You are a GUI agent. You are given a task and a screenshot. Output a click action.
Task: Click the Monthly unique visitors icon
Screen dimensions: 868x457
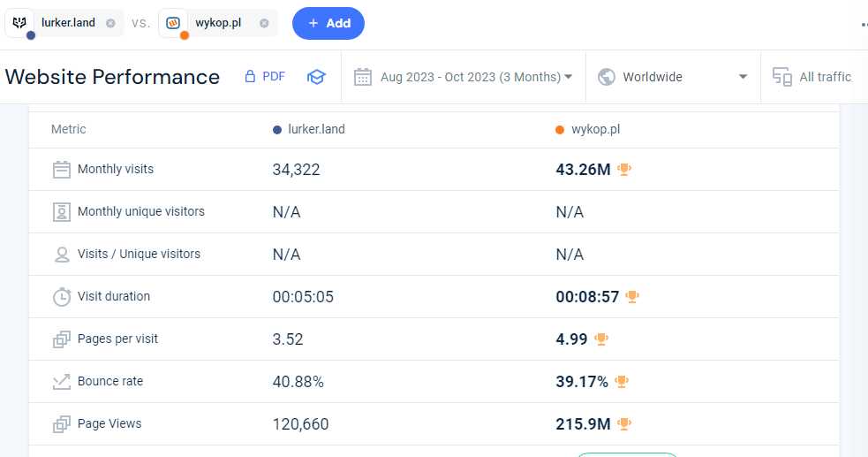(62, 211)
